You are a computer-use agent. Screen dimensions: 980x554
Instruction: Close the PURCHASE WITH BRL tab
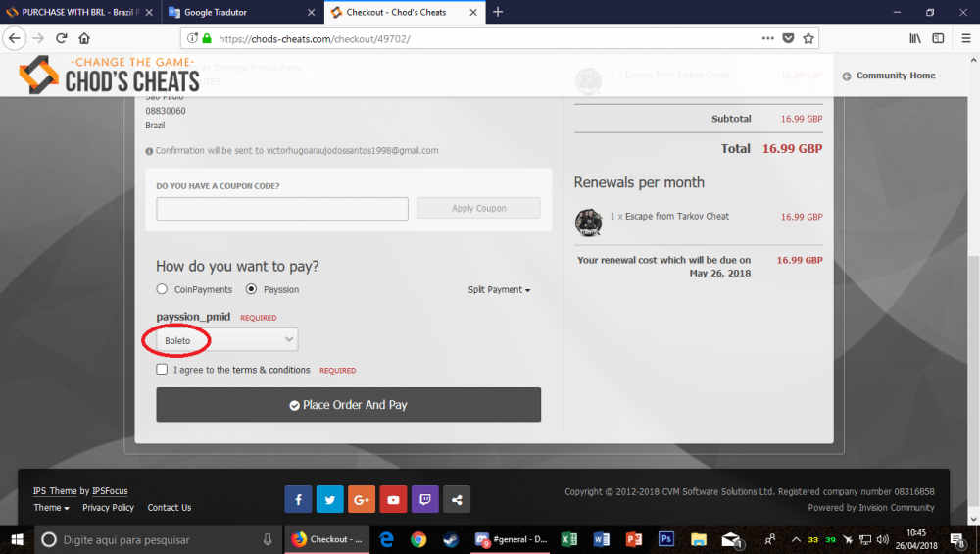[149, 12]
